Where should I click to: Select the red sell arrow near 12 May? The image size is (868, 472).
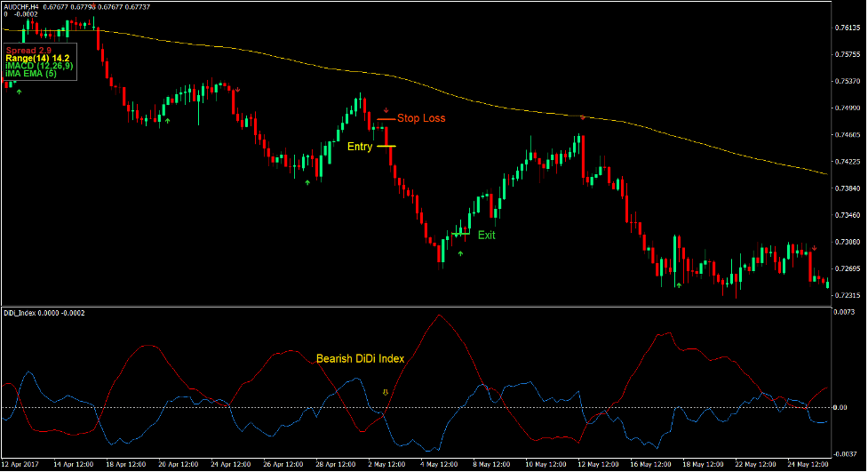(583, 117)
